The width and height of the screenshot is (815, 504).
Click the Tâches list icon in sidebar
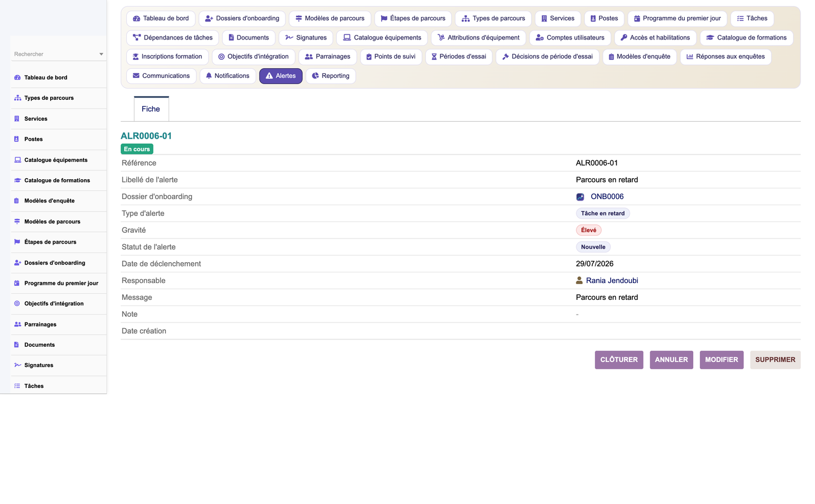[17, 386]
